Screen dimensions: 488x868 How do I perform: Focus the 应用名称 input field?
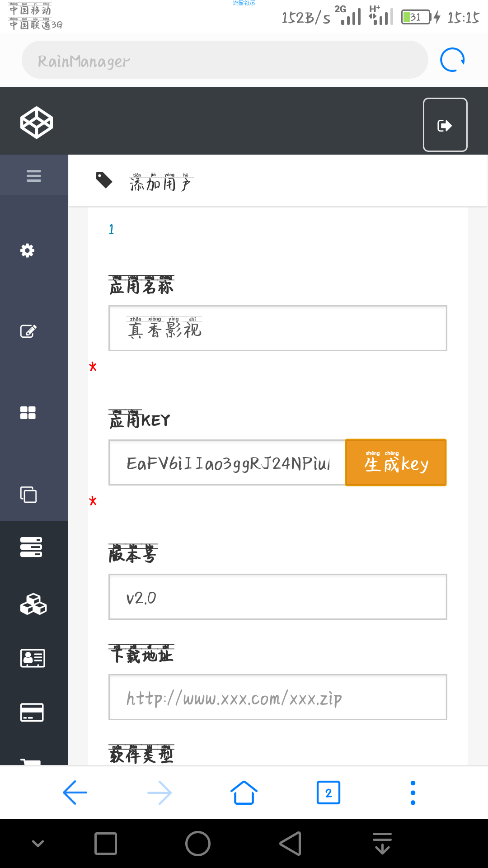pyautogui.click(x=278, y=328)
